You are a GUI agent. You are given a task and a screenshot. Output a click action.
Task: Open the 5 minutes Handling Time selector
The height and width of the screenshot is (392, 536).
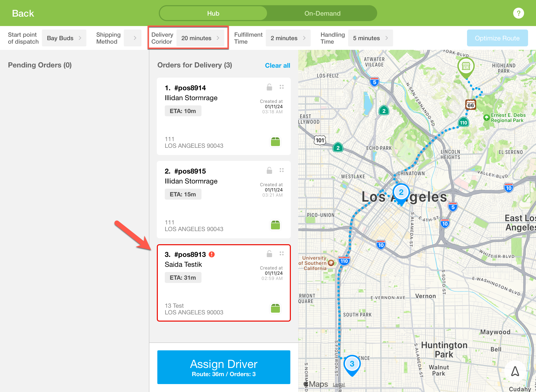(x=370, y=38)
